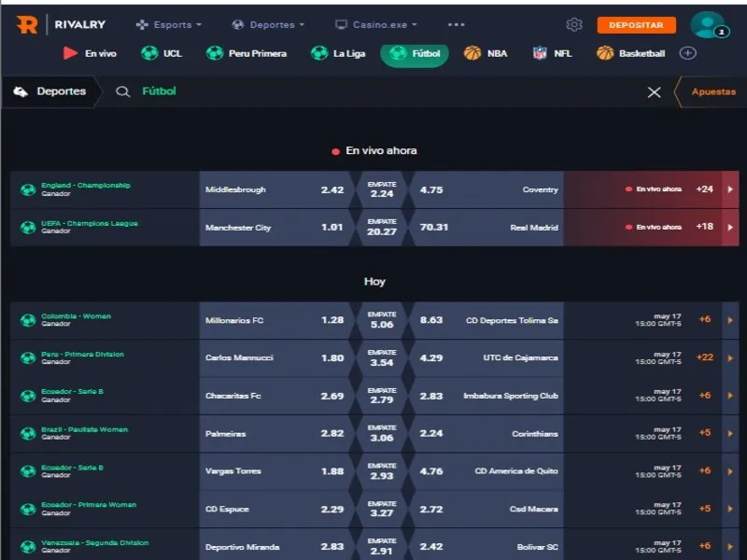Select the La Liga tab
Viewport: 747px width, 560px height.
tap(338, 53)
